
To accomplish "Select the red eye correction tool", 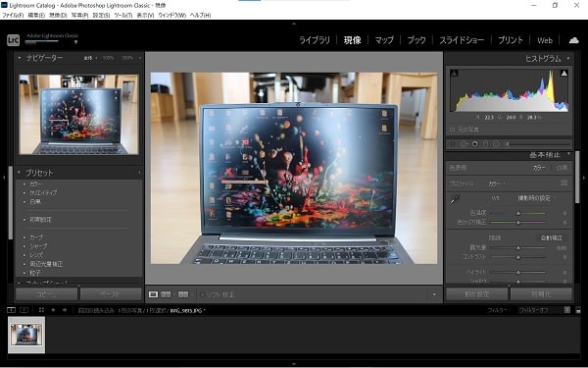I will tap(474, 144).
